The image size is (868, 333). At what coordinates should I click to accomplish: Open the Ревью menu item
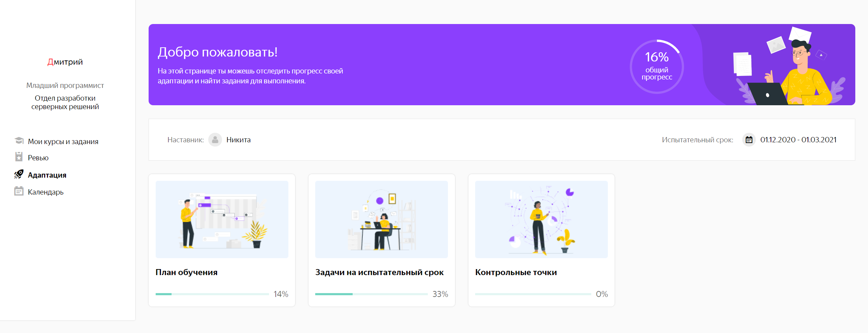click(38, 158)
